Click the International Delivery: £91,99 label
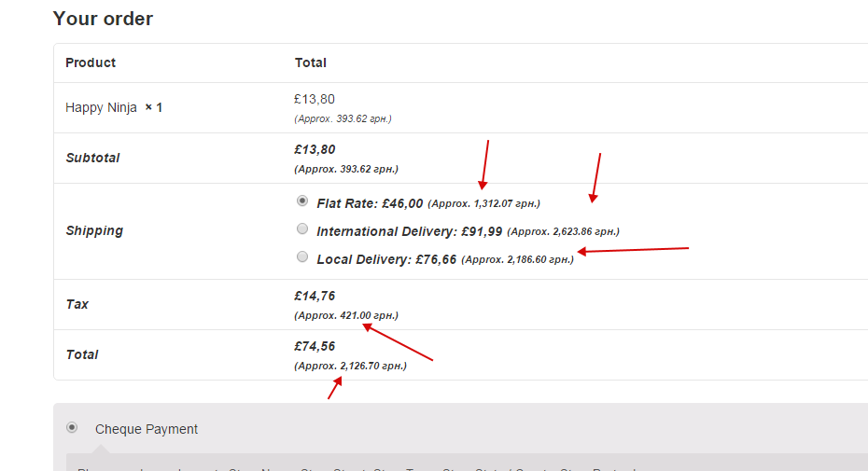The height and width of the screenshot is (471, 868). pyautogui.click(x=409, y=231)
